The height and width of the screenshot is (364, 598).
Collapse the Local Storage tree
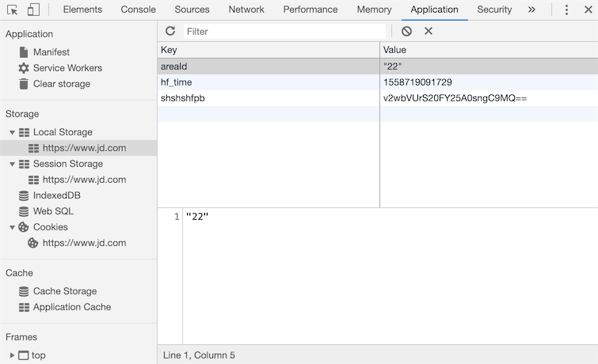pos(13,133)
